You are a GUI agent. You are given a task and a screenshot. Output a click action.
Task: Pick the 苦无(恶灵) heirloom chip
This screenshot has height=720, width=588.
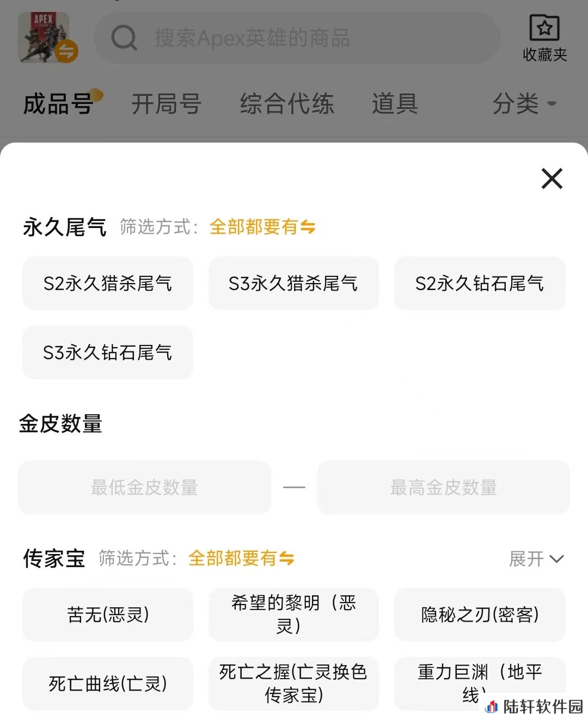pos(108,614)
